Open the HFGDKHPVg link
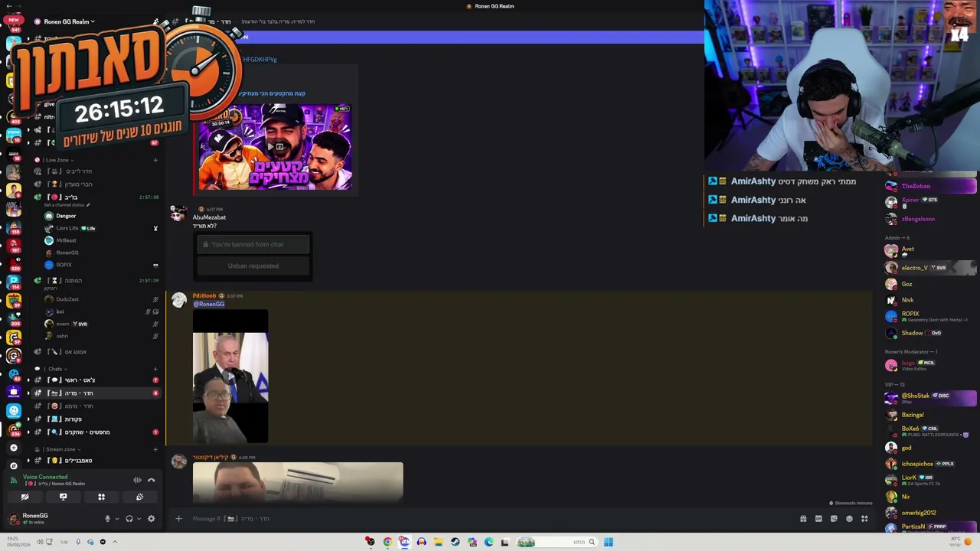Screen dimensions: 980x551 click(x=260, y=60)
